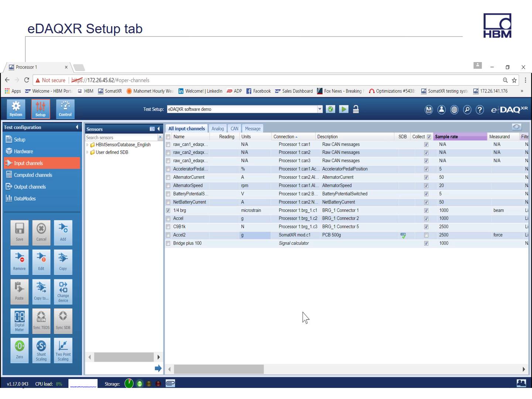This screenshot has height=399, width=532.
Task: Toggle Collect for C9B1k row
Action: tap(426, 227)
